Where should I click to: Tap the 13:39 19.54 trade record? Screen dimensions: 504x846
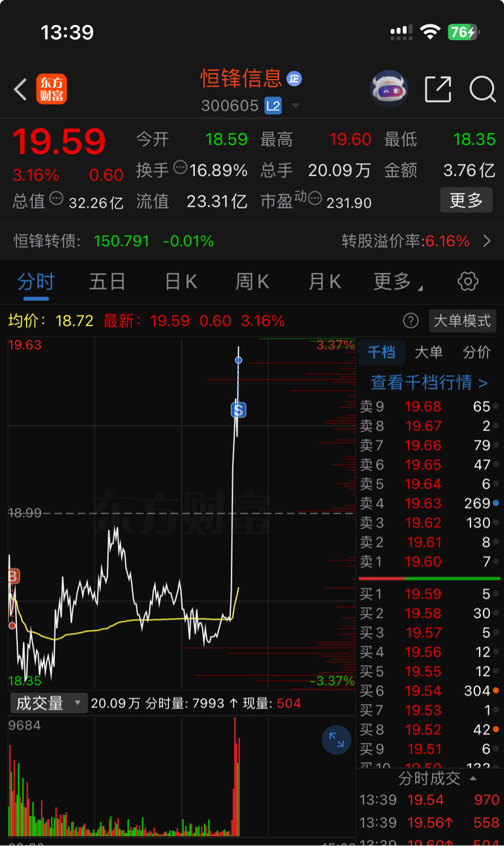click(430, 801)
